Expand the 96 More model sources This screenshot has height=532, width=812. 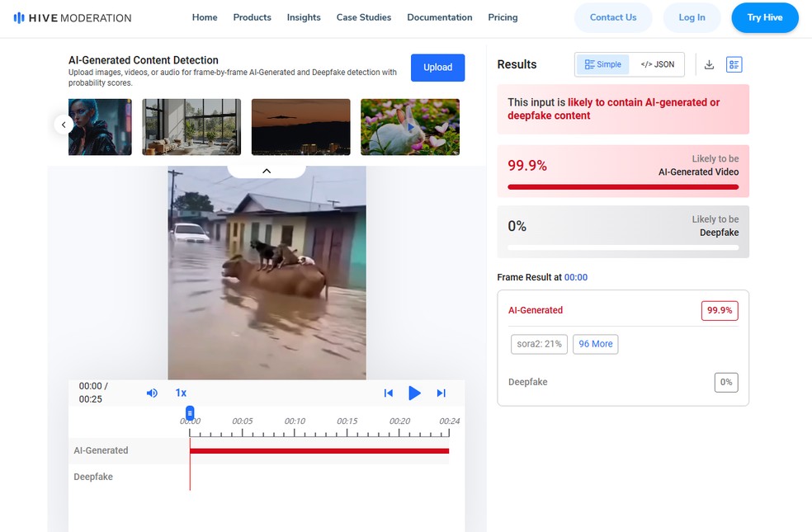pos(595,344)
